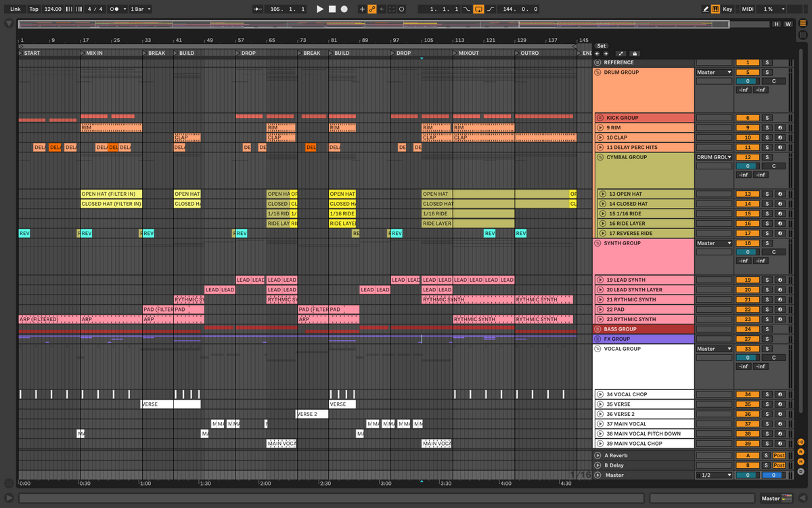The height and width of the screenshot is (508, 812).
Task: Click the Tap tempo button
Action: 34,9
